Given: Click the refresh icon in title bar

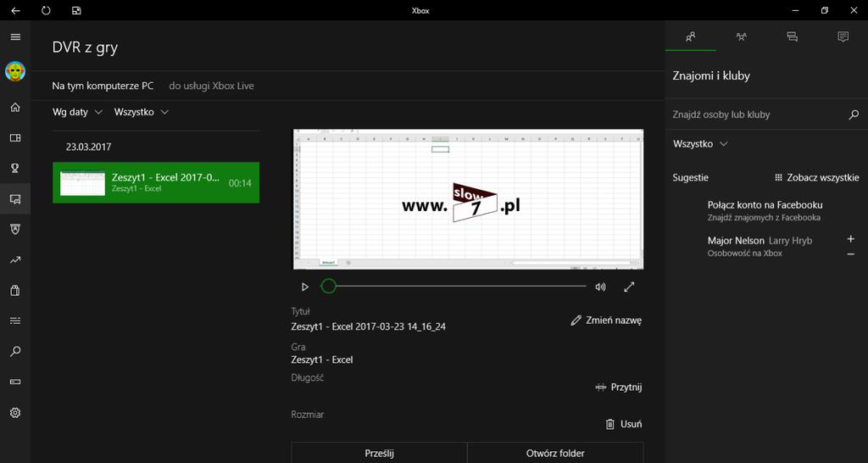Looking at the screenshot, I should [46, 10].
